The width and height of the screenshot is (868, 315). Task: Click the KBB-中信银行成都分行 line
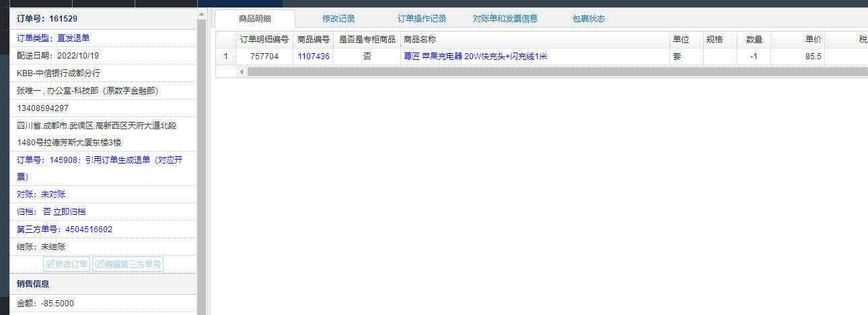(x=59, y=73)
